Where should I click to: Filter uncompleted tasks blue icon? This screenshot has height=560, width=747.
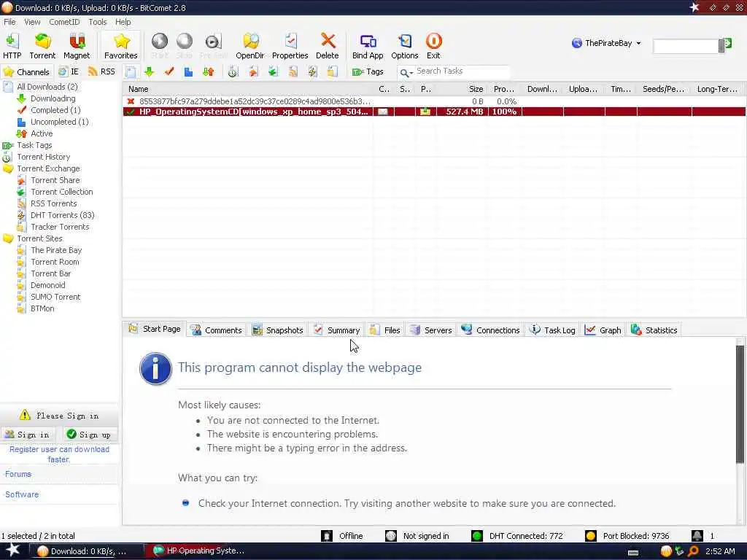pos(189,72)
